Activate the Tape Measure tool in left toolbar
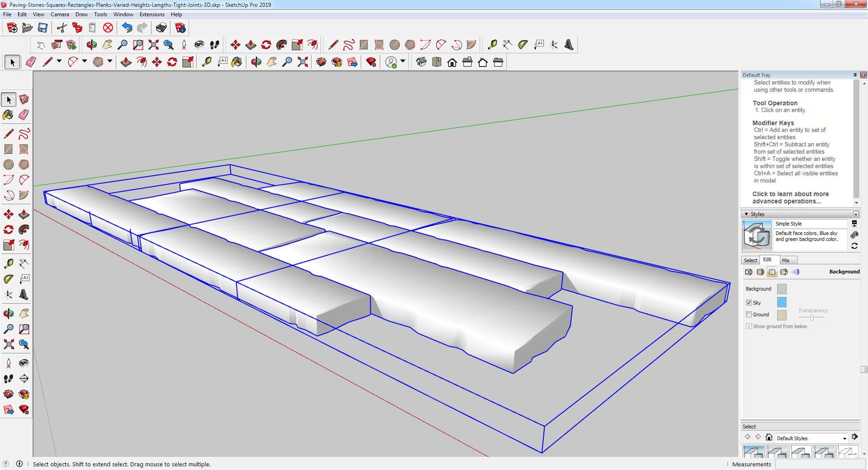 coord(8,263)
